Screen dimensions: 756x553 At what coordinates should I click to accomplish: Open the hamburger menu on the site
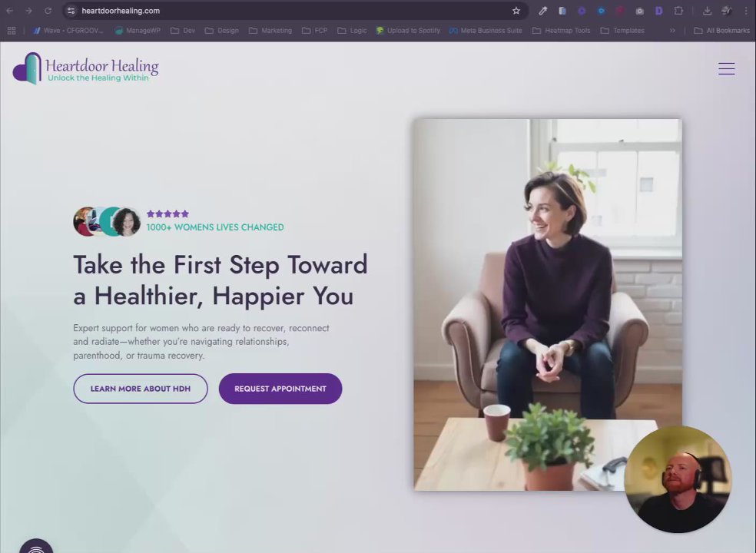[x=726, y=68]
